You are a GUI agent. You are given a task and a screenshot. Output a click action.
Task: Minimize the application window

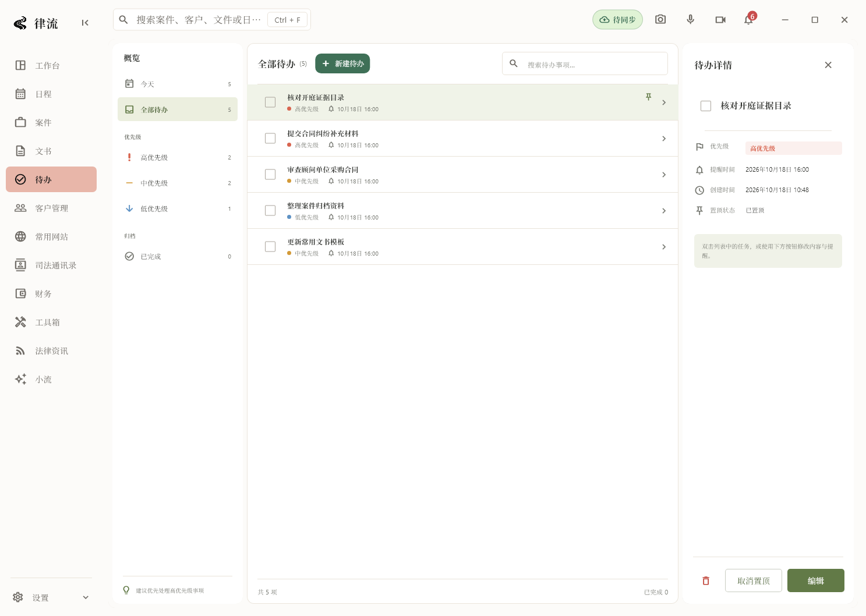785,20
